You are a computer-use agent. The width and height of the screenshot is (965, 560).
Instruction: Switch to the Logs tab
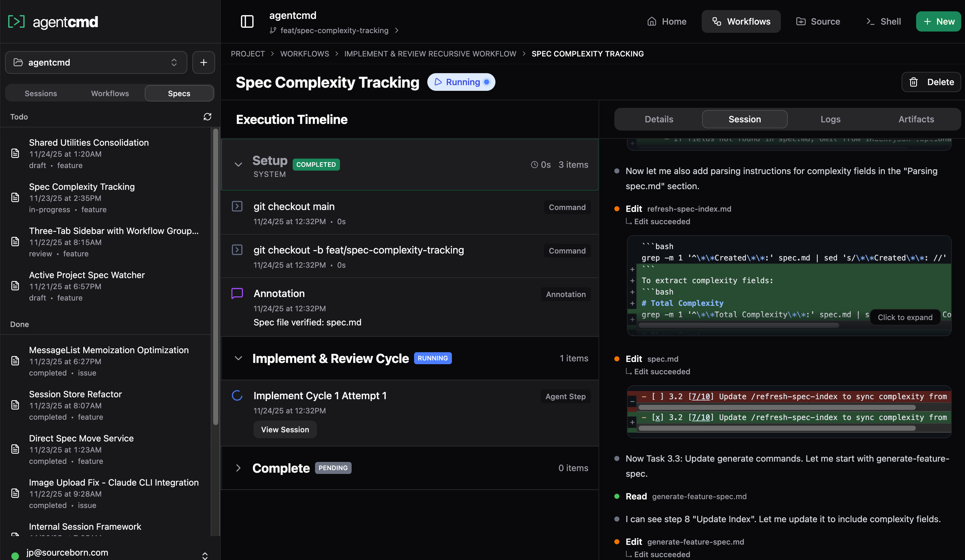830,119
